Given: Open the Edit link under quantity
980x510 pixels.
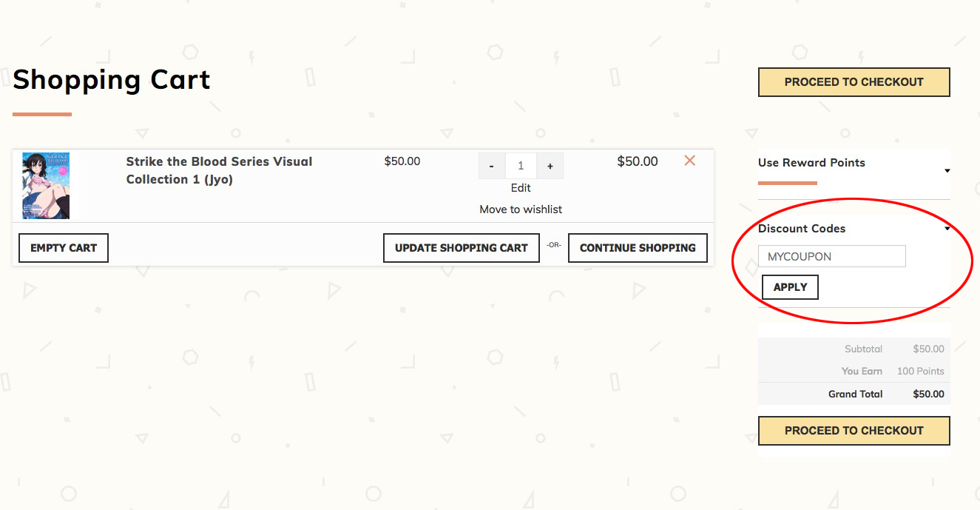Looking at the screenshot, I should click(521, 188).
